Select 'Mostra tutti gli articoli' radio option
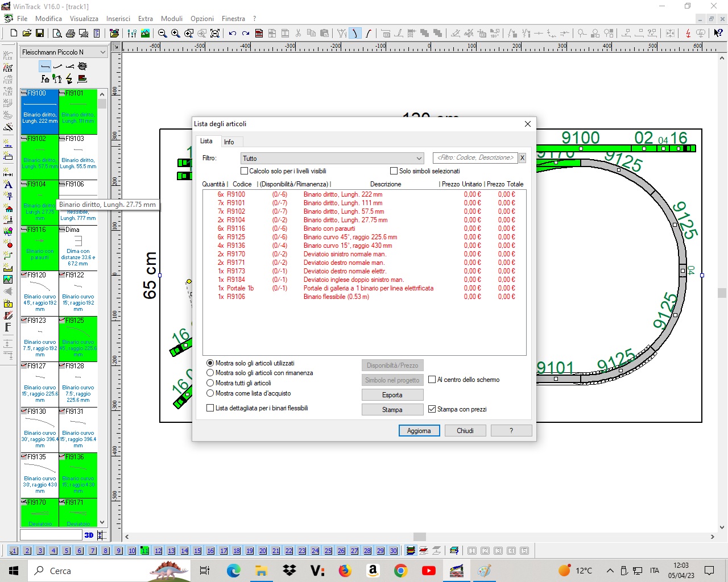The height and width of the screenshot is (582, 728). coord(210,383)
